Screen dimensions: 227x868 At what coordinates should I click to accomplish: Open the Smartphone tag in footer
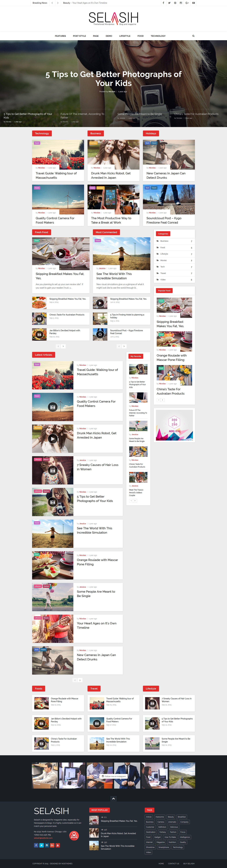[164, 847]
